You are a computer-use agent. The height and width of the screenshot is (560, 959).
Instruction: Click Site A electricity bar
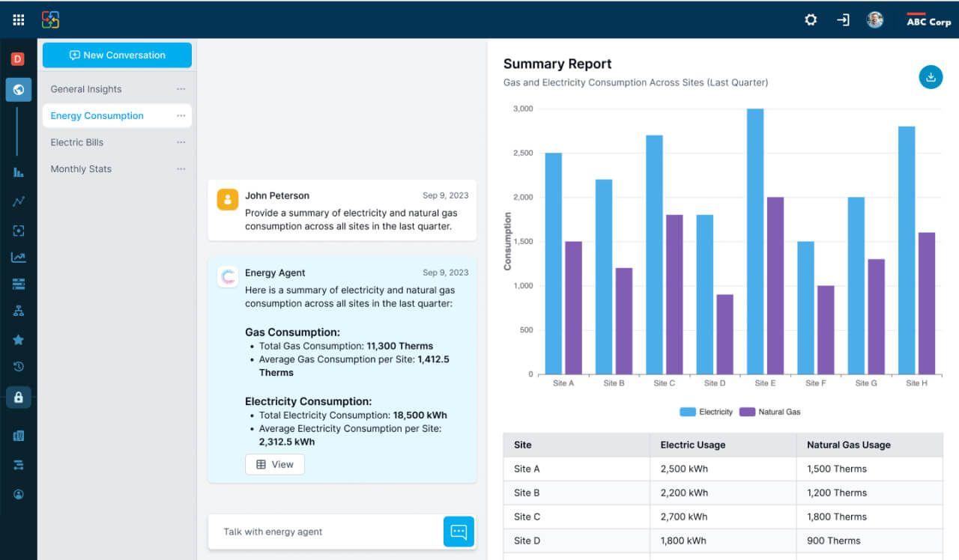click(554, 264)
